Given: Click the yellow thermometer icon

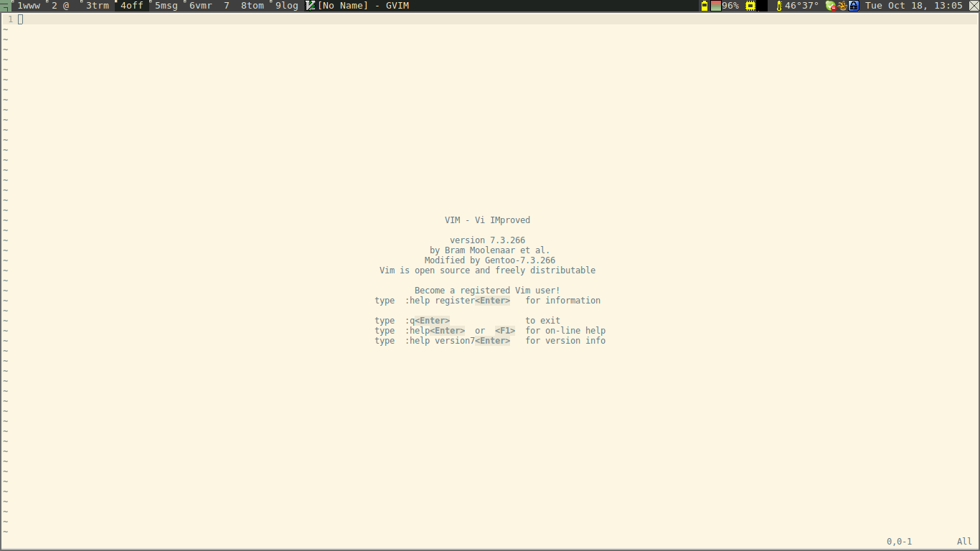Looking at the screenshot, I should (779, 6).
